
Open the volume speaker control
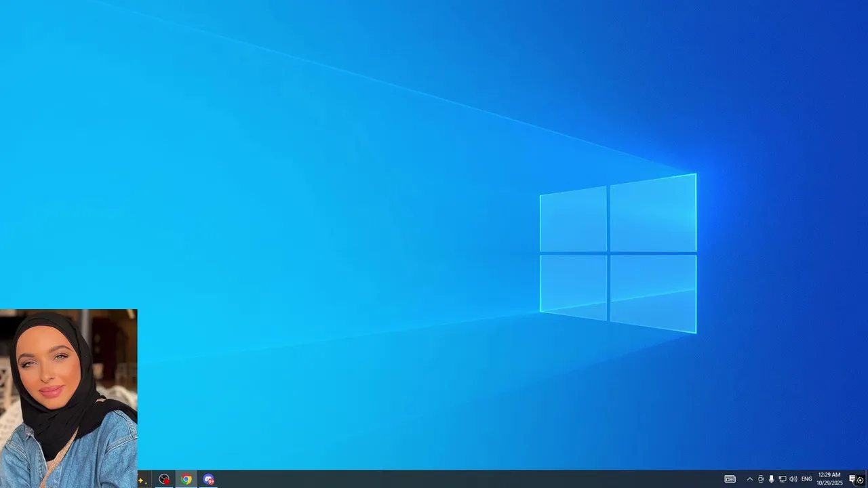point(793,479)
